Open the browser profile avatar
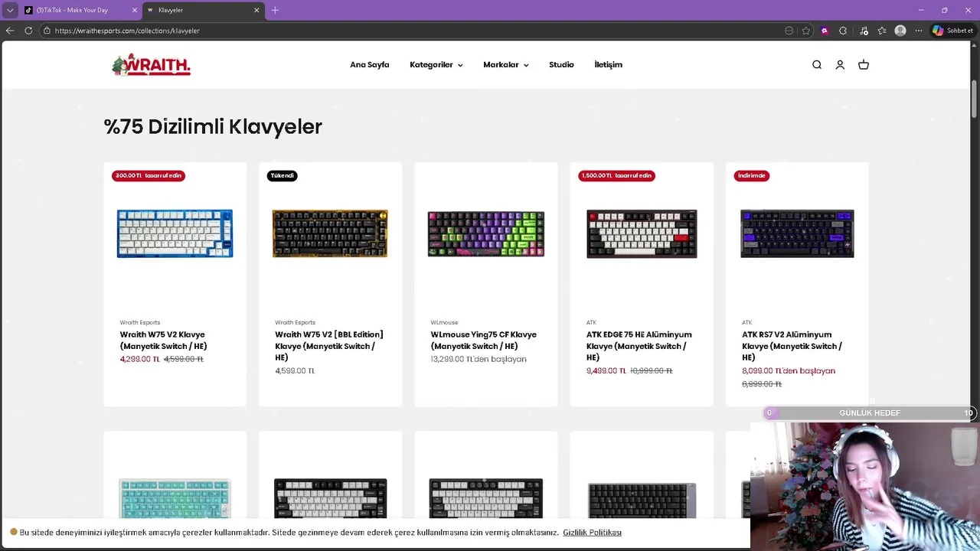The image size is (980, 551). 900,31
